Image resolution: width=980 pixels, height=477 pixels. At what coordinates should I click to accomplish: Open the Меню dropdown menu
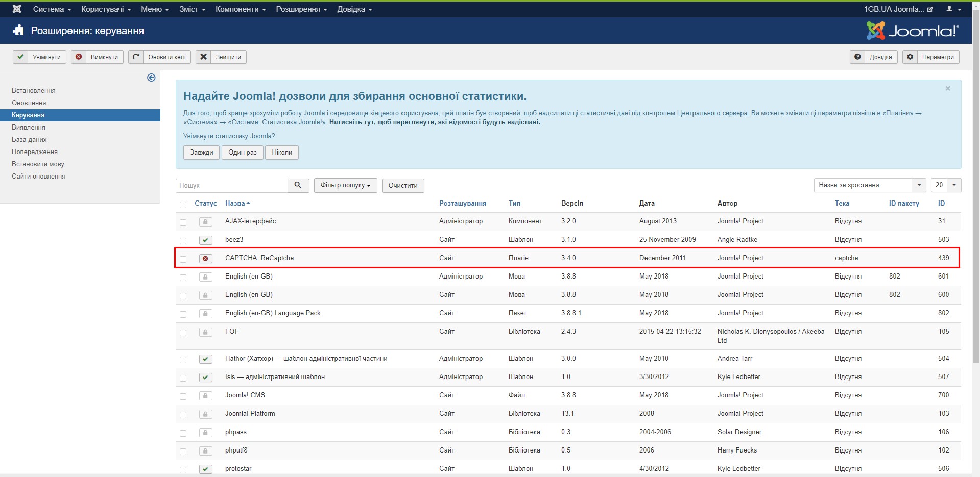[x=155, y=9]
